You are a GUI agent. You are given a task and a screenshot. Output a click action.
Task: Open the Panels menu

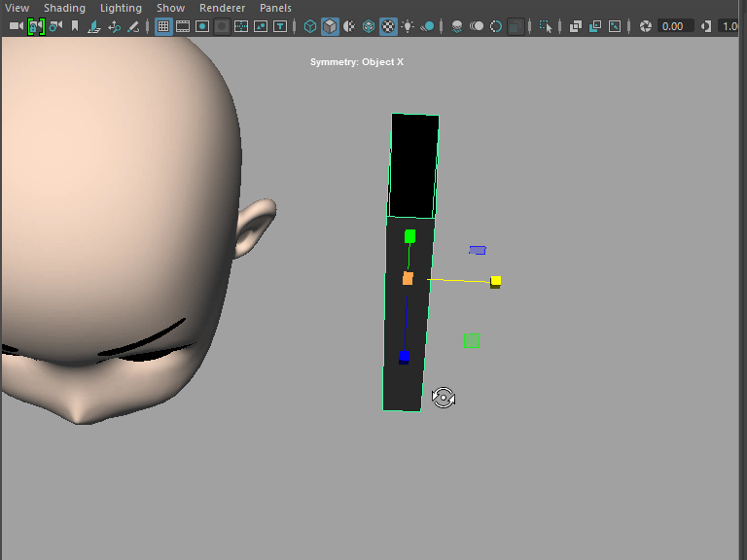(275, 8)
